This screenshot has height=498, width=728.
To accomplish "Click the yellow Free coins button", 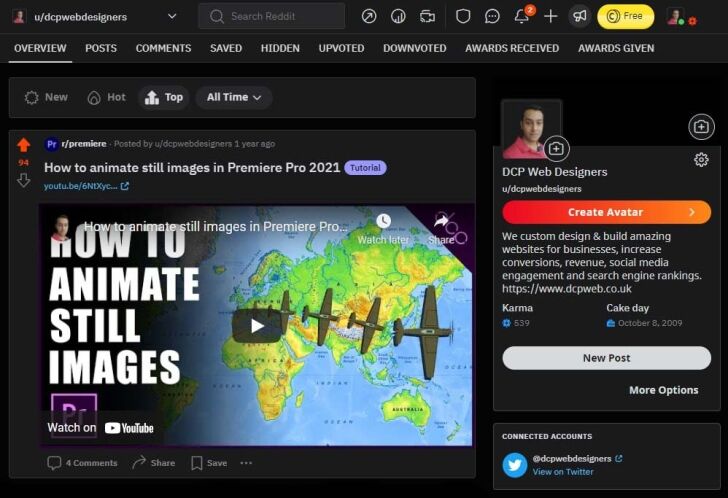I will pos(625,17).
